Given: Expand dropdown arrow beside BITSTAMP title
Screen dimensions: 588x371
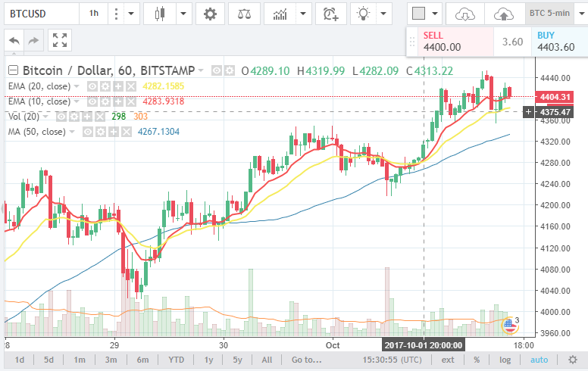Looking at the screenshot, I should coord(201,70).
